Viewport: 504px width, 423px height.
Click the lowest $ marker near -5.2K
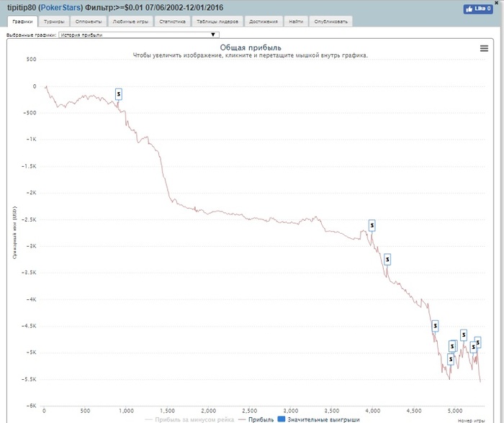point(451,360)
